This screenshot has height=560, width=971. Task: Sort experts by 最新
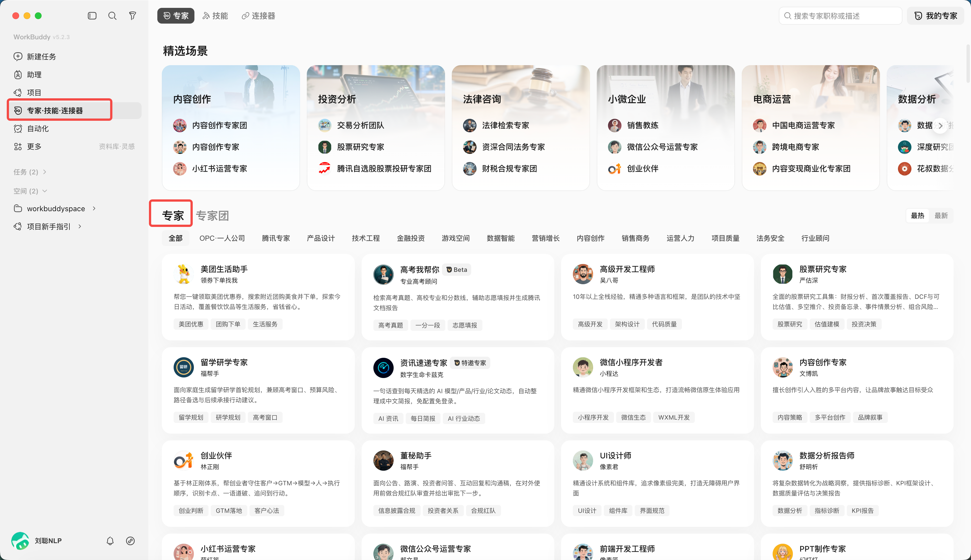pos(941,216)
